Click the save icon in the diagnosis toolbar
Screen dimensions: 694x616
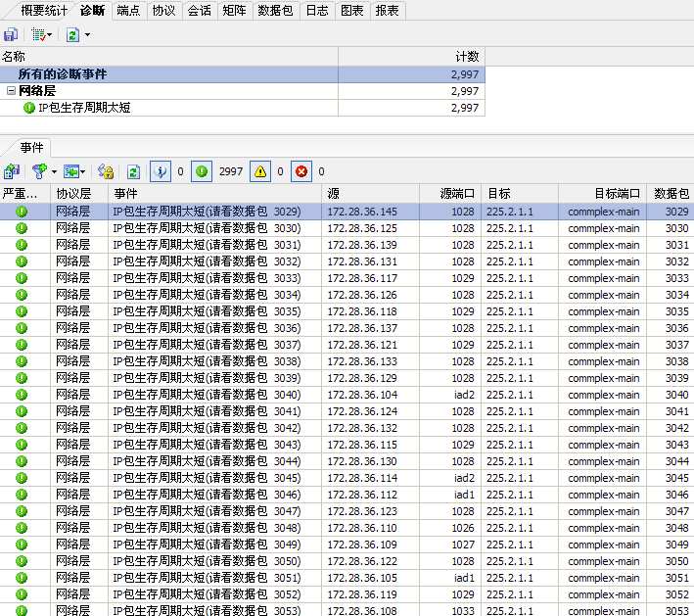11,34
